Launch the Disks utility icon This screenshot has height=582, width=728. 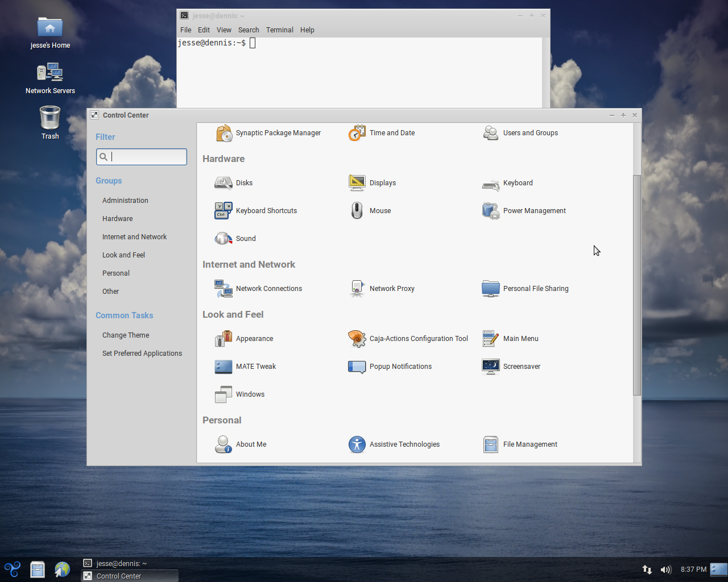224,183
